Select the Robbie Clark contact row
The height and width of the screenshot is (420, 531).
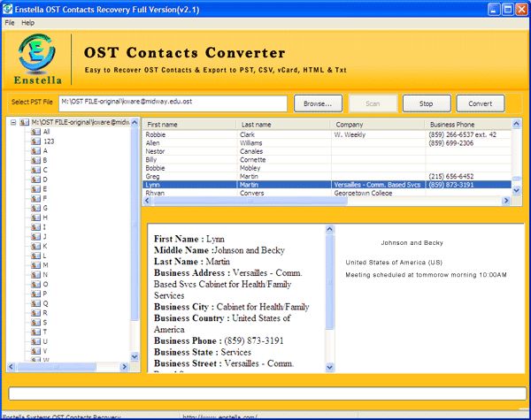(327, 134)
